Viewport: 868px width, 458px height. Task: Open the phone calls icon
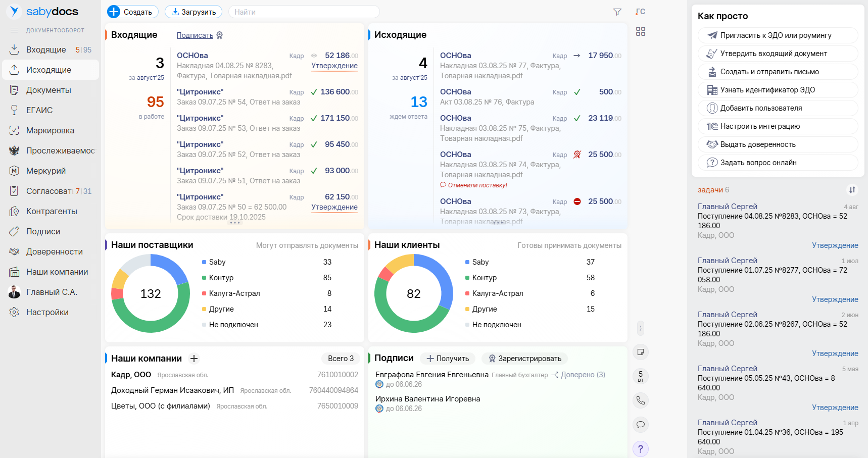[640, 400]
